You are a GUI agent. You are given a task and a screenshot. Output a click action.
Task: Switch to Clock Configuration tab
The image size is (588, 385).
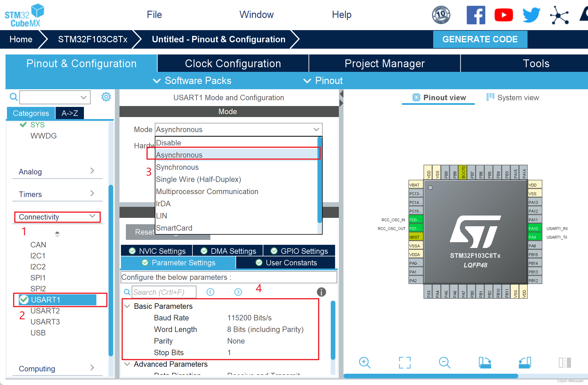click(x=233, y=63)
